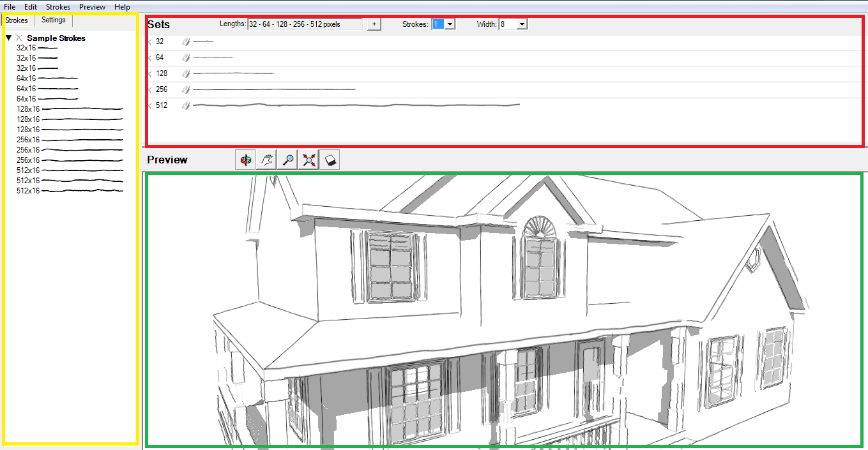Click the eraser icon beside the 32 stroke set
The height and width of the screenshot is (450, 868).
pos(185,41)
